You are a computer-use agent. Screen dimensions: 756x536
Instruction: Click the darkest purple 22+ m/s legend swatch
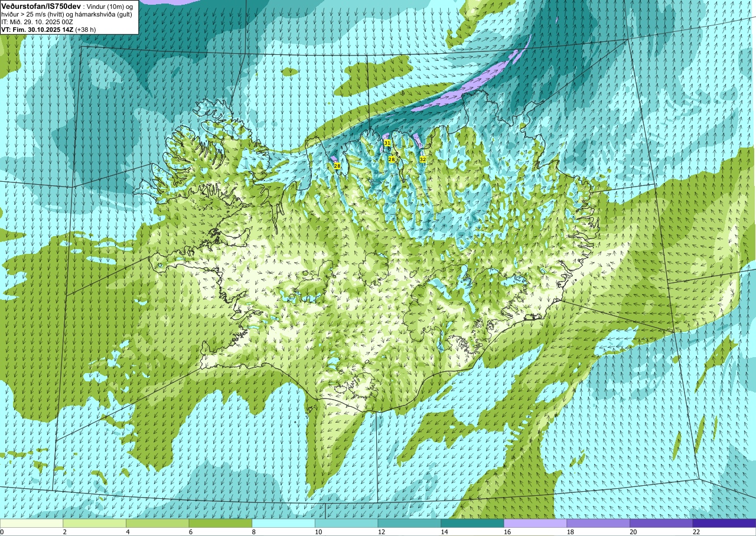coord(725,523)
